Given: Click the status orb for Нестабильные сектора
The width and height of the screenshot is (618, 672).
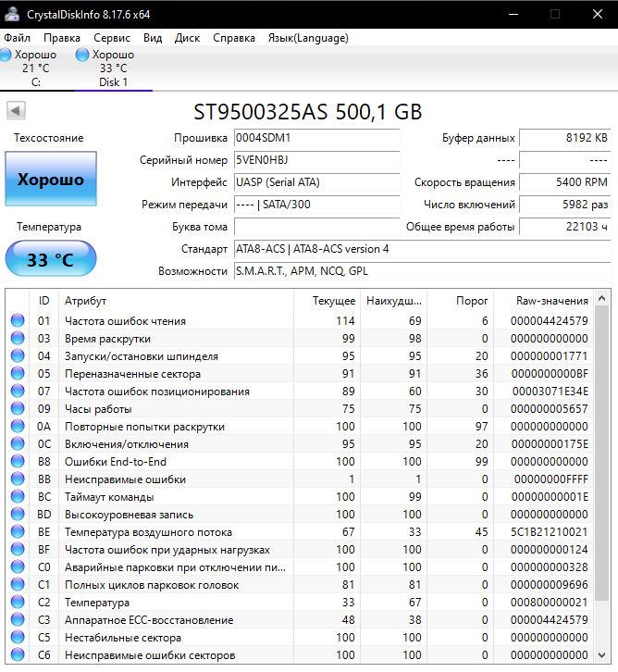Looking at the screenshot, I should pos(18,637).
